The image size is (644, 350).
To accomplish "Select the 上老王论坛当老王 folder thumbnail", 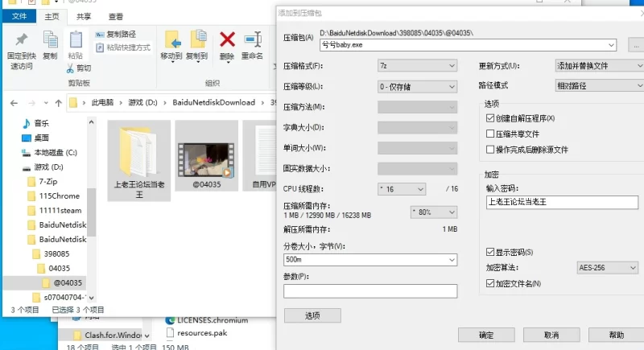I will click(x=139, y=160).
